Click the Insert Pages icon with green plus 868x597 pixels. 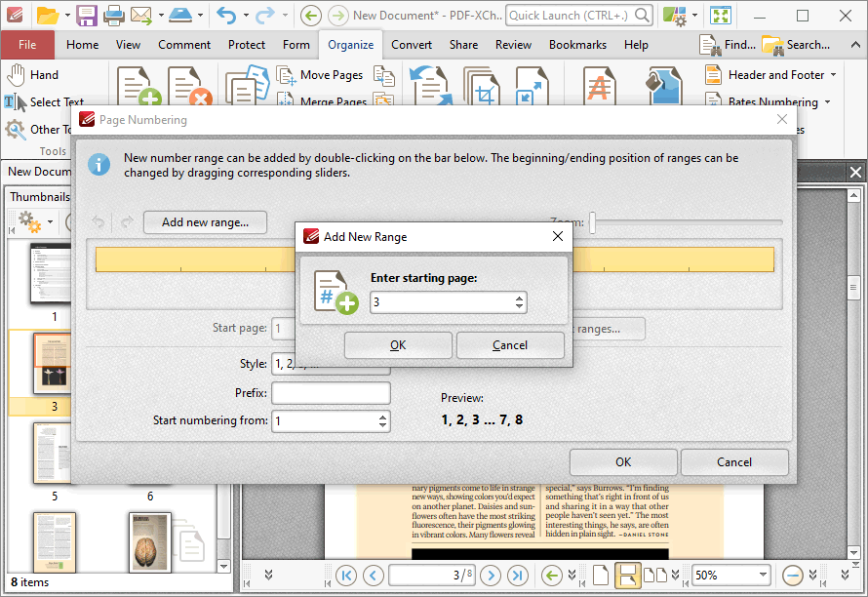138,86
